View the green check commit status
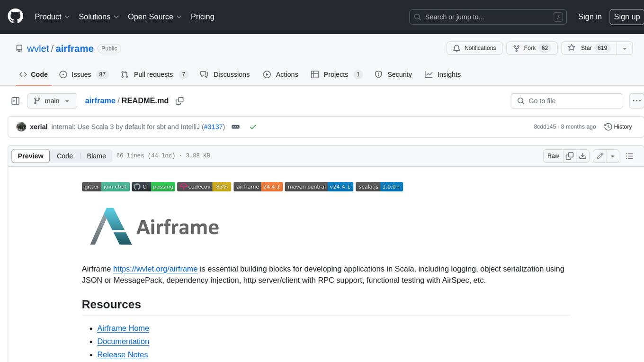The image size is (644, 362). point(253,127)
